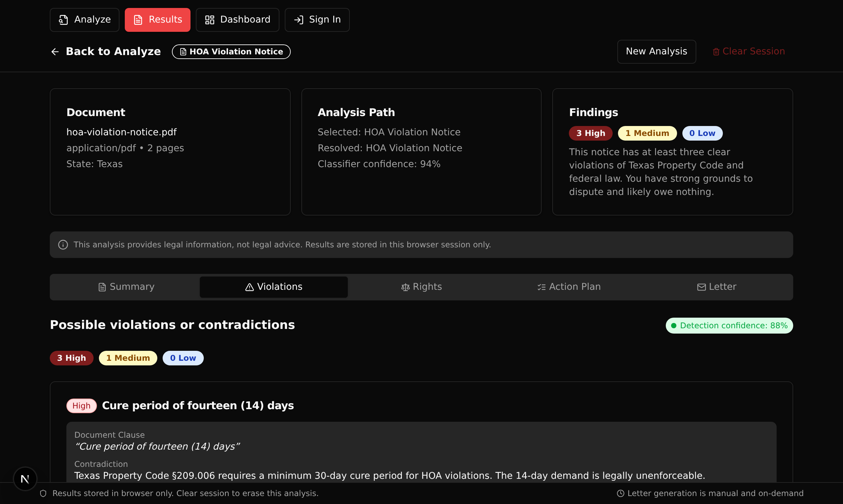Screen dimensions: 843x504
Task: Click the 3 High badge in Findings card
Action: [590, 133]
